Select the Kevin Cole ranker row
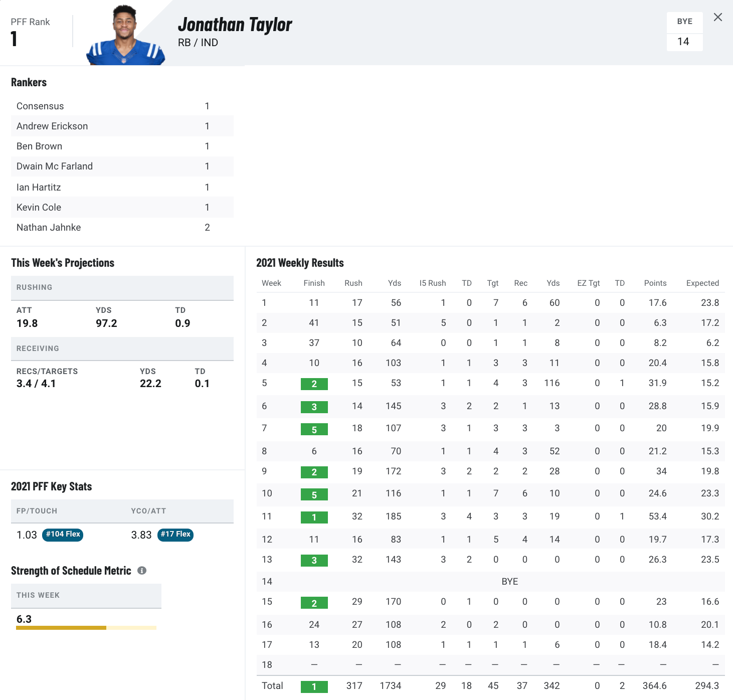The width and height of the screenshot is (733, 700). point(122,207)
